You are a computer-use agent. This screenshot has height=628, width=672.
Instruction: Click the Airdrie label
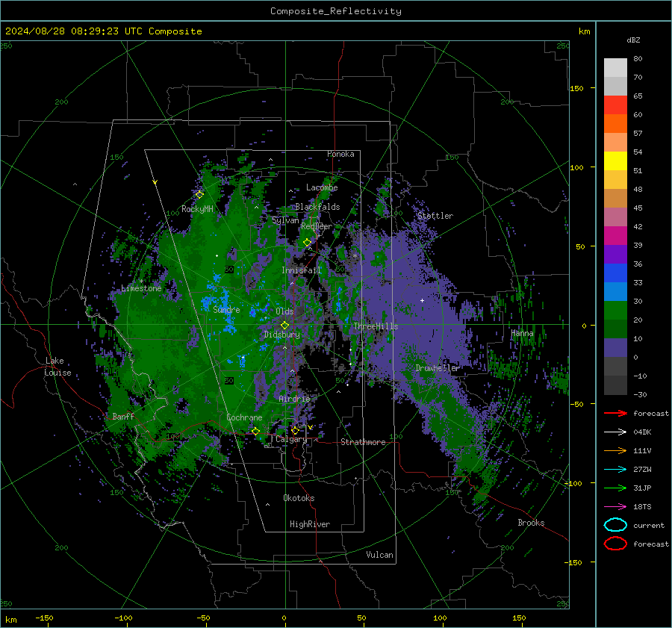294,399
